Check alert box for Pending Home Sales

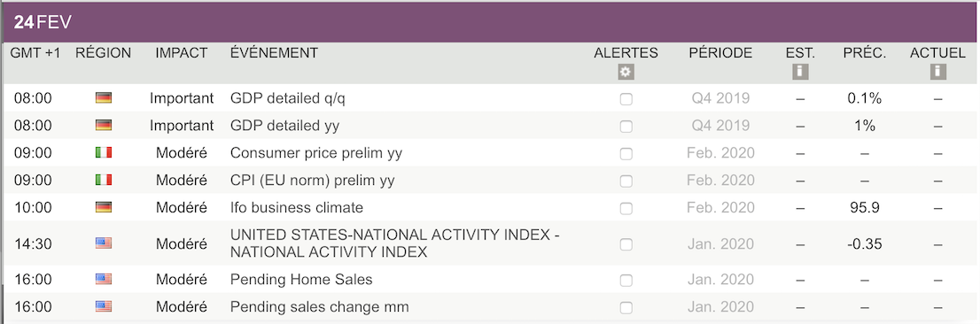point(626,281)
